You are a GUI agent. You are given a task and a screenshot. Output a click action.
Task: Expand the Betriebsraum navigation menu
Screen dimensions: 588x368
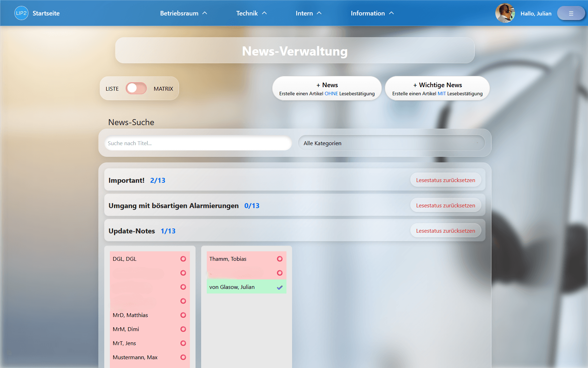184,13
